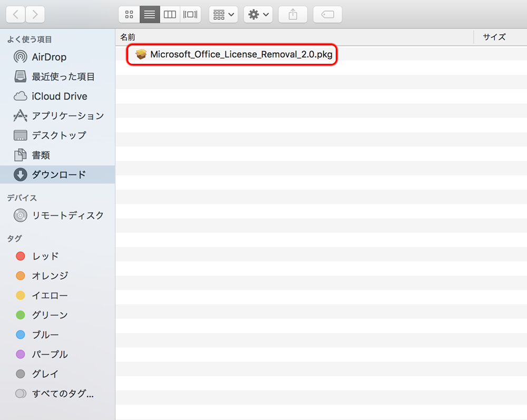Viewport: 527px width, 420px height.
Task: Filter by the レッド tag label
Action: pyautogui.click(x=45, y=256)
